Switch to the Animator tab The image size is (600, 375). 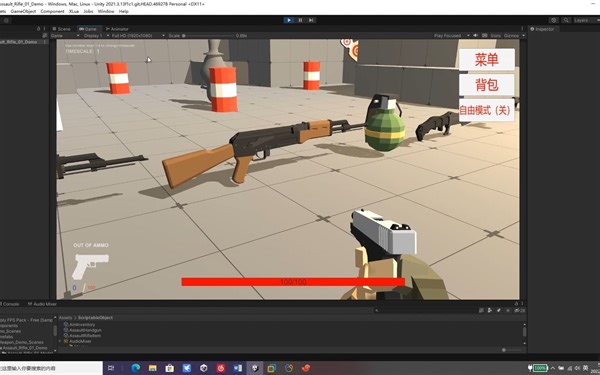coord(117,29)
